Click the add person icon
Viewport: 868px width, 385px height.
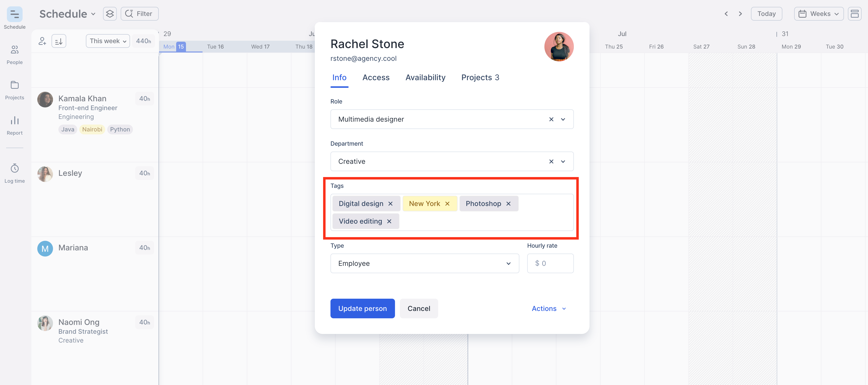coord(42,41)
